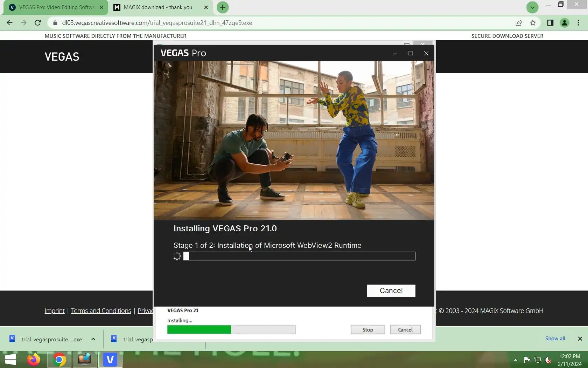Open the Terms and Conditions link

(x=101, y=311)
